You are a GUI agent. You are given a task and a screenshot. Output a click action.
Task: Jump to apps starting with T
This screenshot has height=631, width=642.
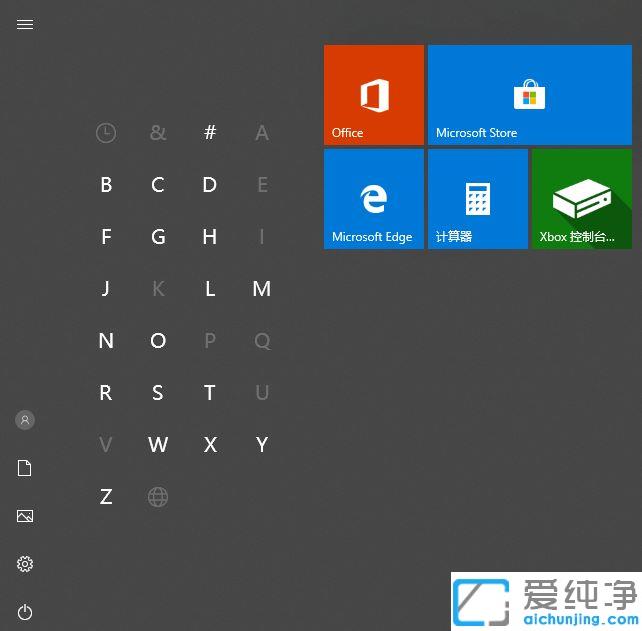point(210,393)
